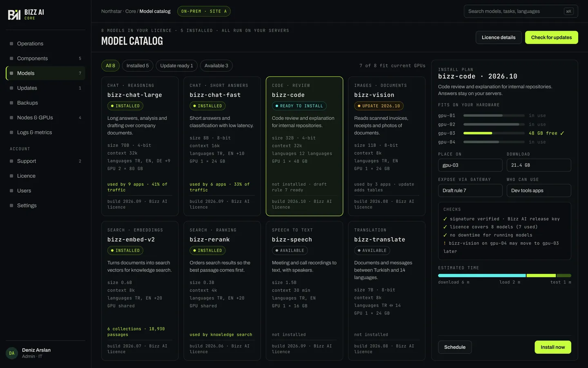Filter by Available 3 models

[x=216, y=66]
